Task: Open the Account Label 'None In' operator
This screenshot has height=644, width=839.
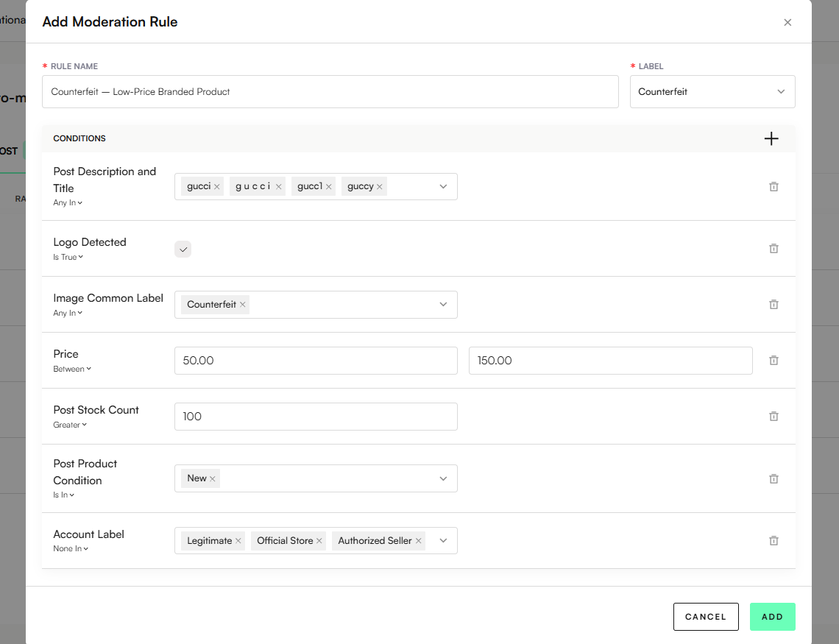Action: tap(71, 548)
